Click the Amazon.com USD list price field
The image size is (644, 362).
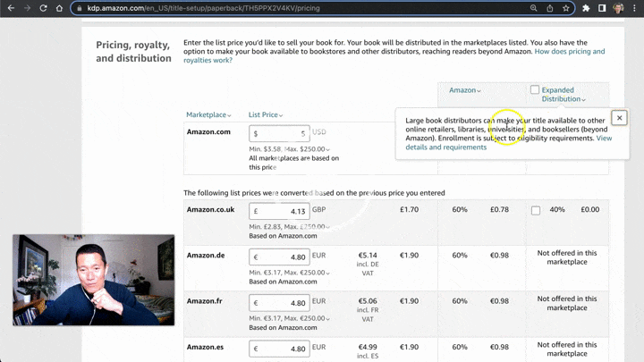click(x=279, y=133)
